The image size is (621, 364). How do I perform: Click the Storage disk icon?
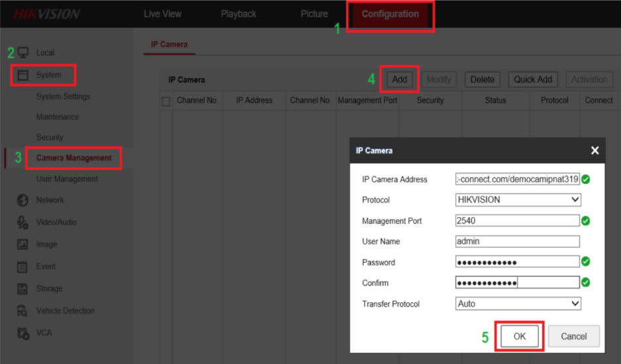23,289
